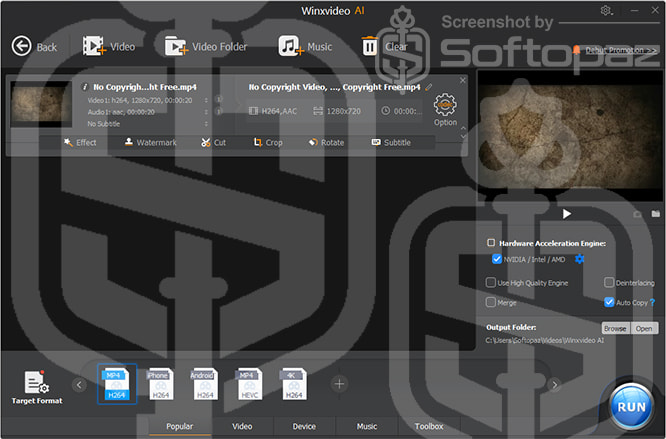Show file info via the i icon

coord(85,87)
